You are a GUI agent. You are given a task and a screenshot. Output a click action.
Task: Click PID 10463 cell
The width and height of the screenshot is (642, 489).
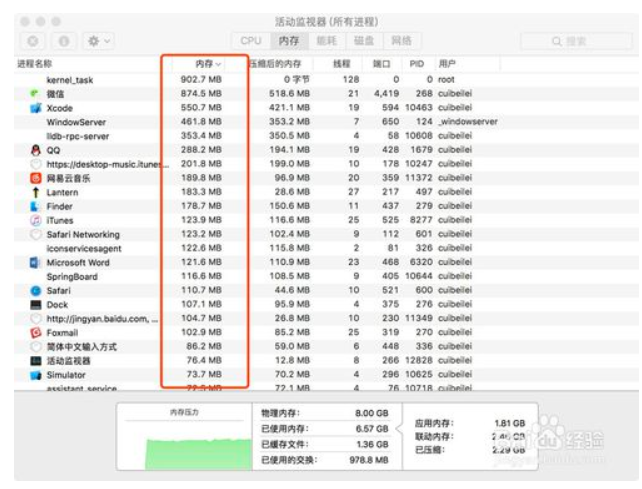tap(418, 107)
